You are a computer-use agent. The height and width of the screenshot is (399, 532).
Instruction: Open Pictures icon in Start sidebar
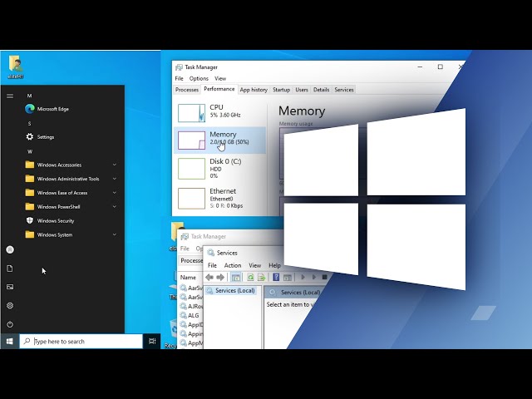[10, 287]
